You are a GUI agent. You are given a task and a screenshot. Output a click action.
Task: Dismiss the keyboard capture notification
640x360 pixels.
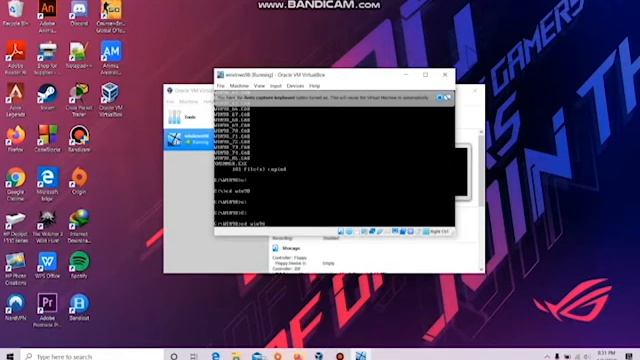pyautogui.click(x=439, y=98)
